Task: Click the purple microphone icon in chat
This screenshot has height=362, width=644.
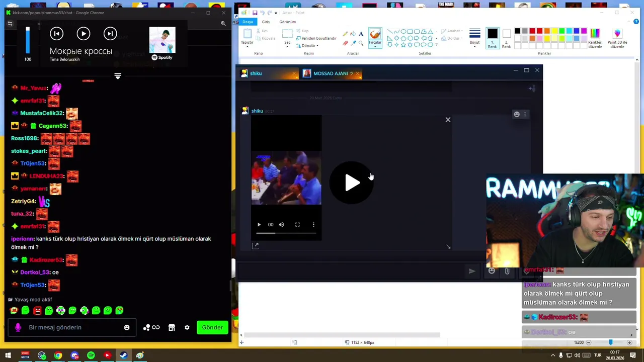Action: [18, 327]
